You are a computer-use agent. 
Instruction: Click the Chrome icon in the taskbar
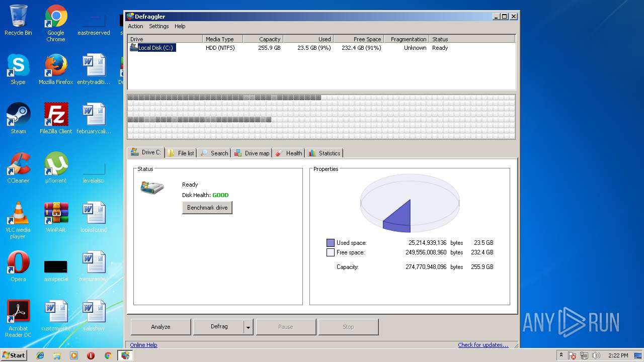click(x=108, y=355)
